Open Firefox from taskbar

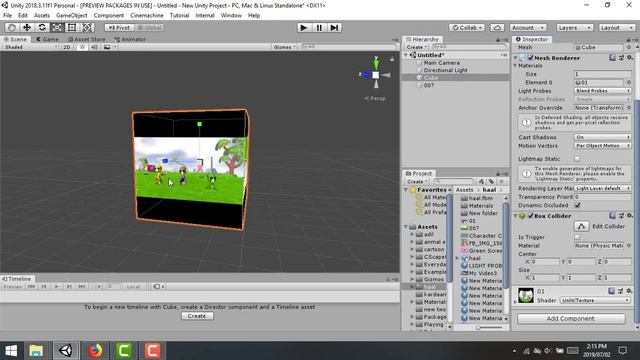[x=95, y=351]
